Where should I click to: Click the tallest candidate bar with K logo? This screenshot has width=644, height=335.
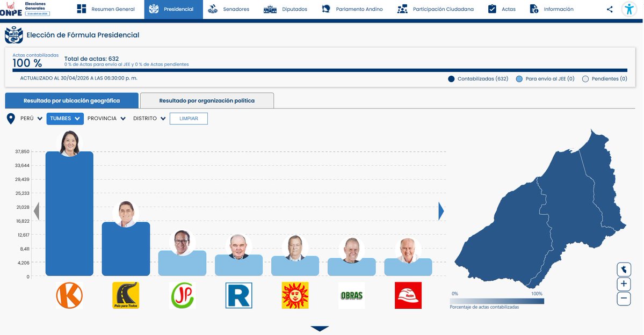point(69,214)
